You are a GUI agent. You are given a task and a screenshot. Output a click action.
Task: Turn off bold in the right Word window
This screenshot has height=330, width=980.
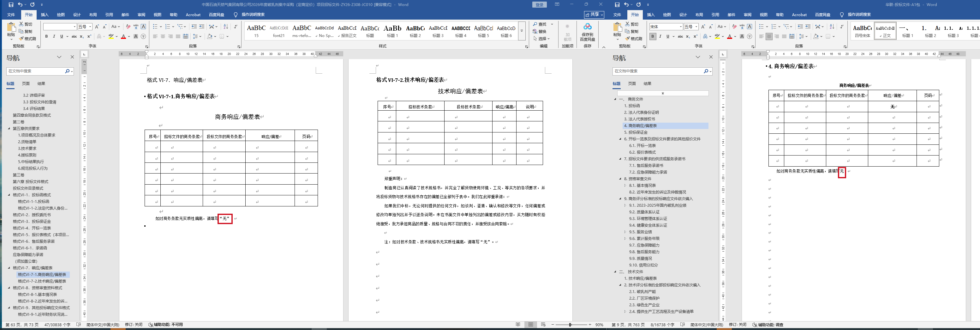click(653, 37)
